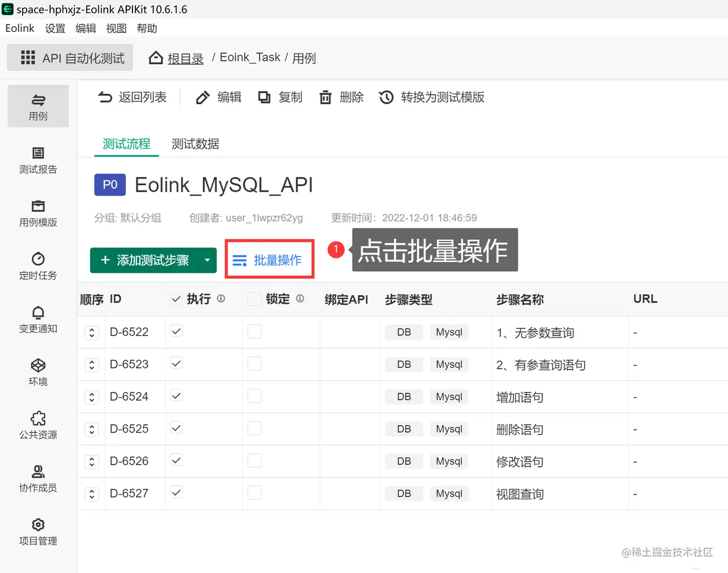
Task: Click the 返回列表 back button
Action: coord(132,97)
